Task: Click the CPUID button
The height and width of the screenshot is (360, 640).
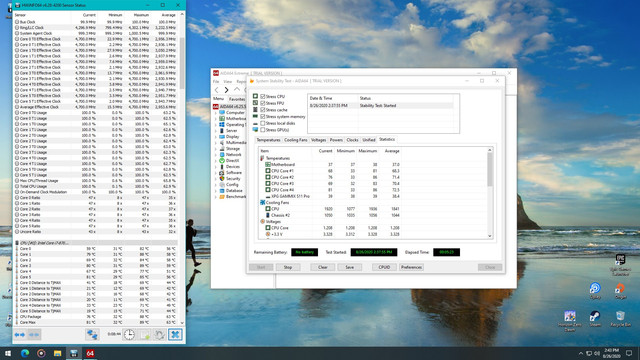Action: (384, 267)
